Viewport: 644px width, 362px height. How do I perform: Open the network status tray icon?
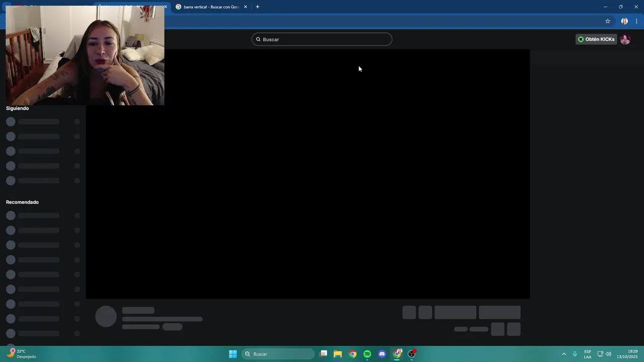600,354
